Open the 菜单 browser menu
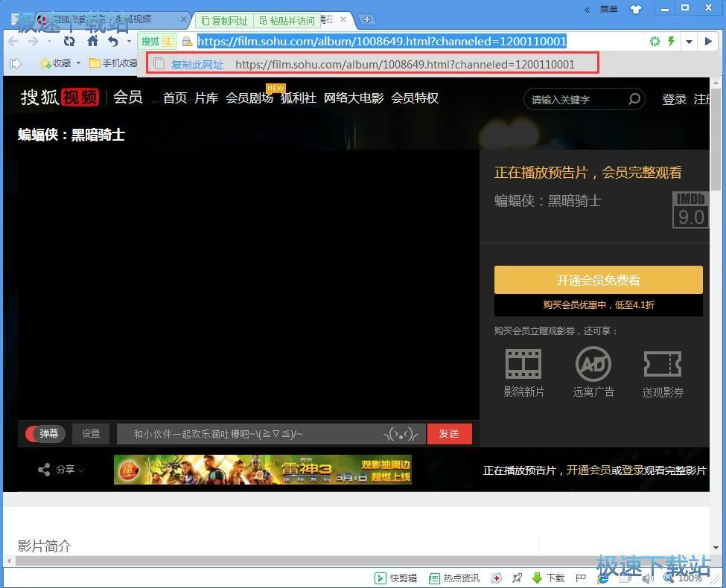Viewport: 726px width, 588px height. click(x=608, y=9)
